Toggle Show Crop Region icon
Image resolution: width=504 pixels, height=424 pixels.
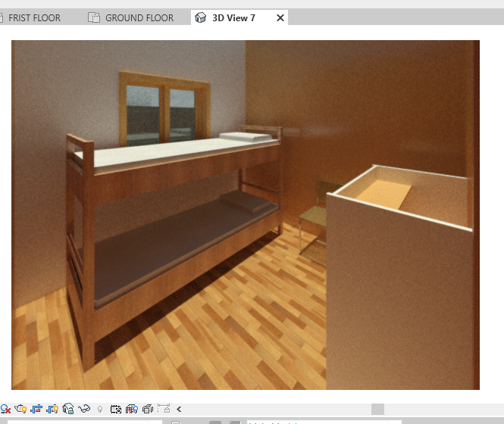pyautogui.click(x=52, y=409)
